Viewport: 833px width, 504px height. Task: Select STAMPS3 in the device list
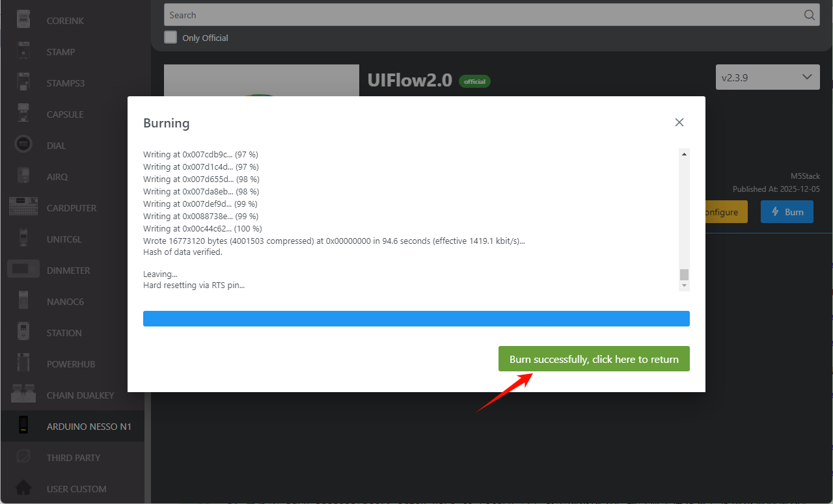pyautogui.click(x=65, y=83)
